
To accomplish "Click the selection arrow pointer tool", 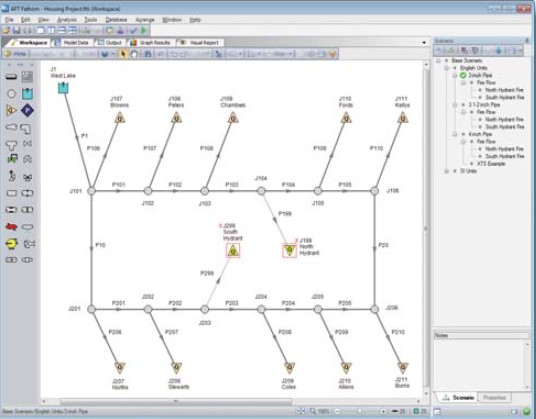I will (123, 54).
